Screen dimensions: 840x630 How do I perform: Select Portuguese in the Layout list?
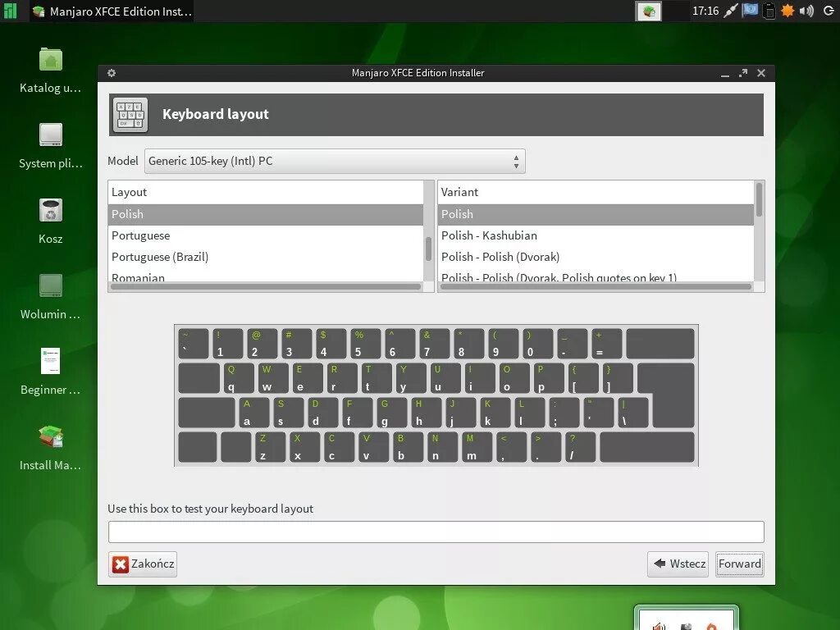coord(265,235)
